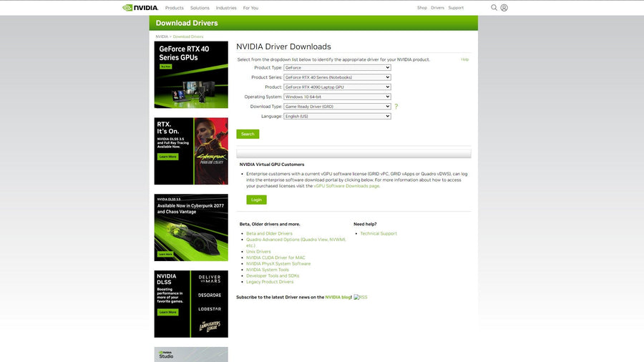Click Buy Now on RTX 40 banner
This screenshot has width=644, height=362.
[166, 67]
